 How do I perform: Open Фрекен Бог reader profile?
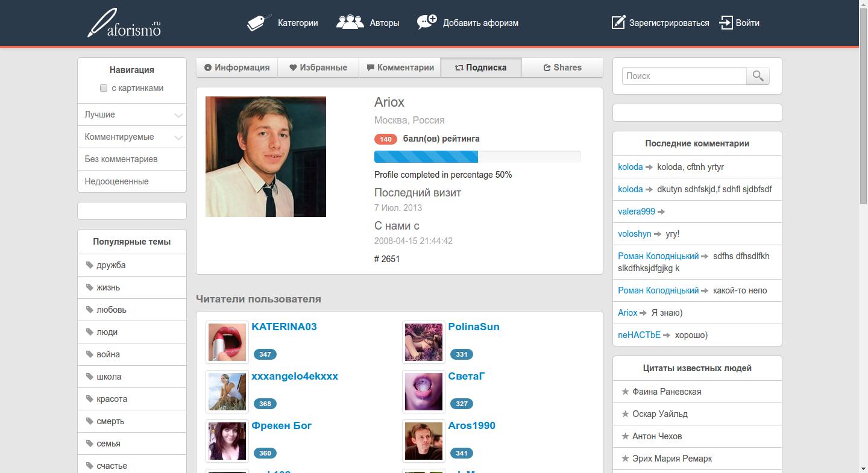pos(281,425)
